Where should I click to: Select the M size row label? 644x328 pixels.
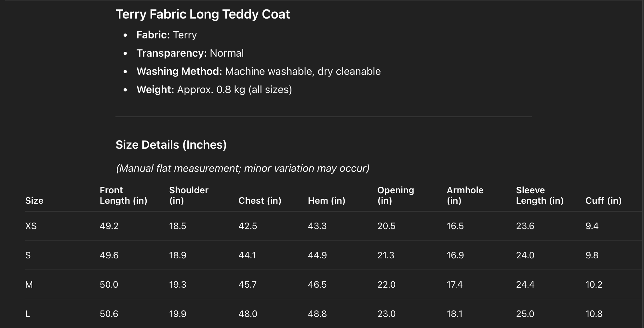coord(29,284)
